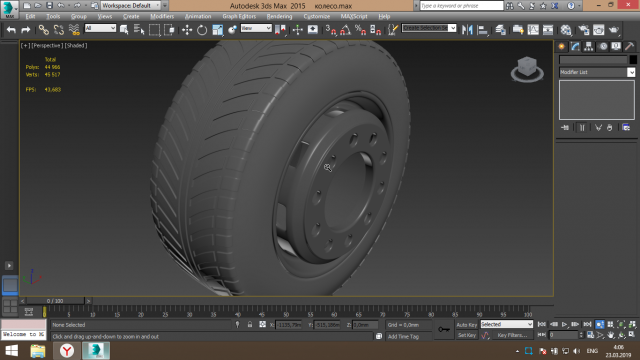Open the Key Filters dialog

click(x=513, y=335)
